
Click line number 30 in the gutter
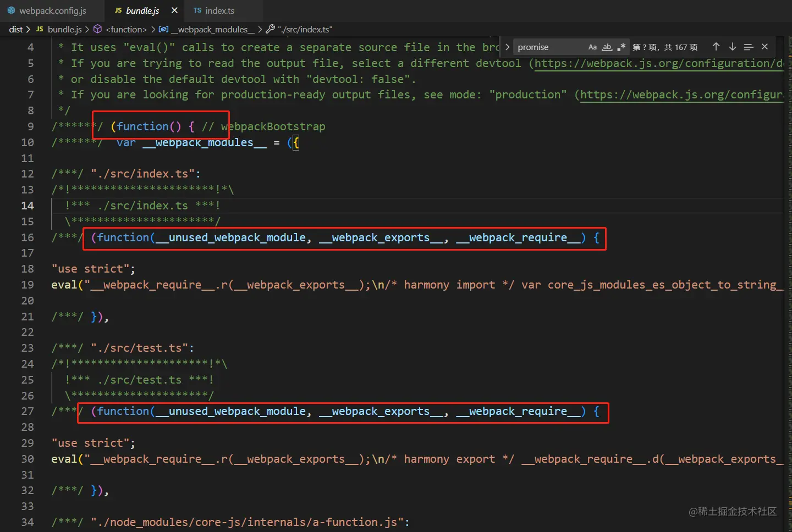point(28,459)
